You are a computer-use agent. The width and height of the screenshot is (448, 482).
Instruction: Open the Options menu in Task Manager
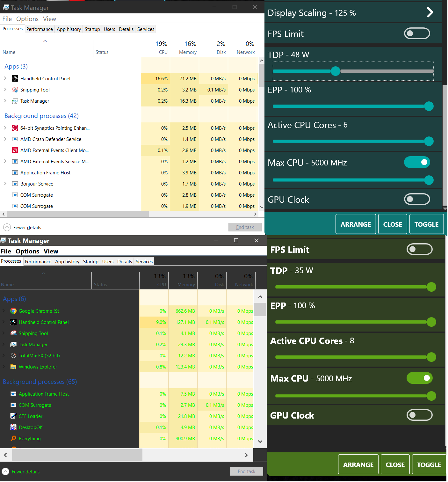(27, 19)
